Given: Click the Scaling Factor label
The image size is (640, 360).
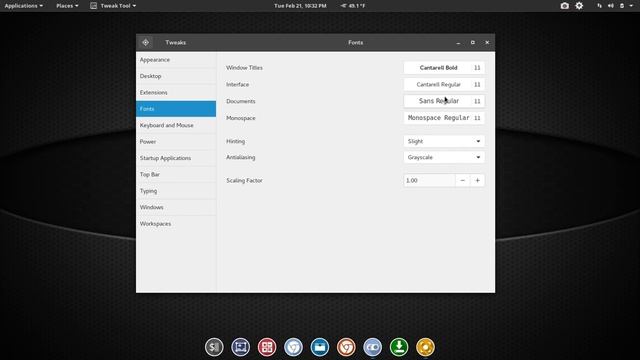Looking at the screenshot, I should click(244, 180).
